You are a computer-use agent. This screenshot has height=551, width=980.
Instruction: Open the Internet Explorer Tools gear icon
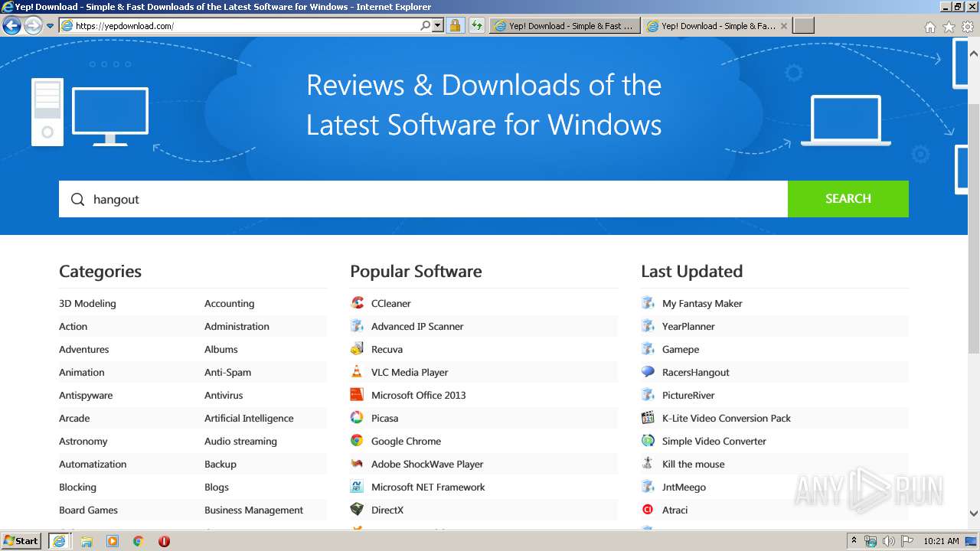pos(968,26)
